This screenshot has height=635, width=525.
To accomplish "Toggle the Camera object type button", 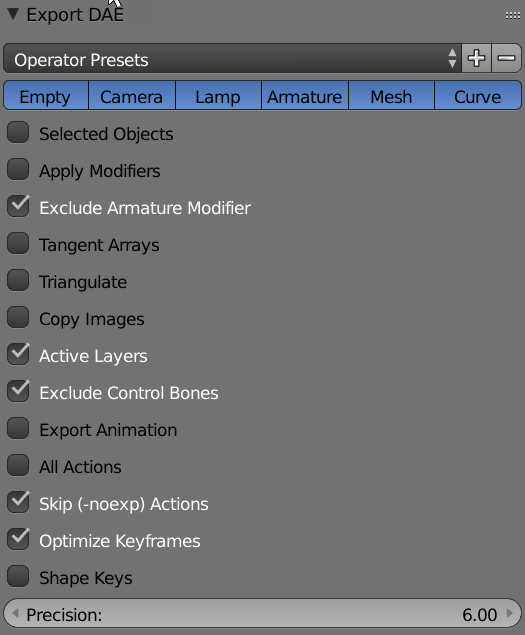I will tap(132, 95).
